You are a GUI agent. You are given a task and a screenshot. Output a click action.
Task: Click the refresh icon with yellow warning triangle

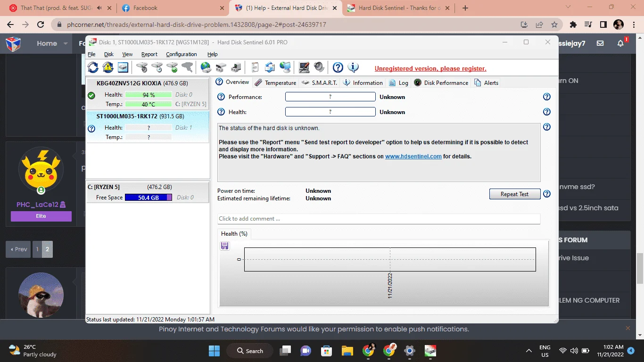[x=108, y=67]
